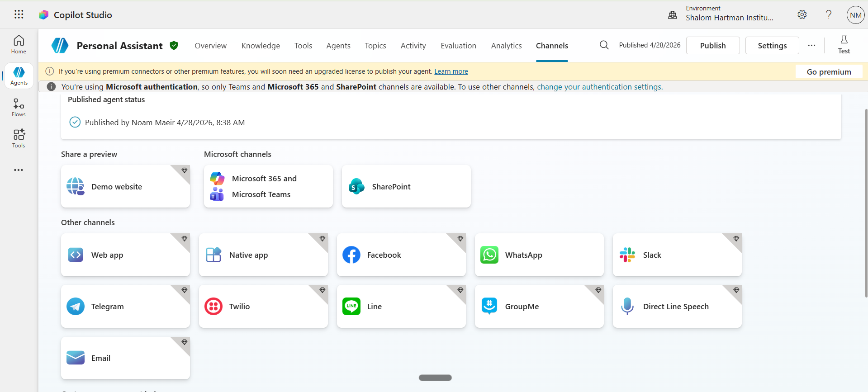The height and width of the screenshot is (392, 868).
Task: Click the Go premium button
Action: [829, 72]
